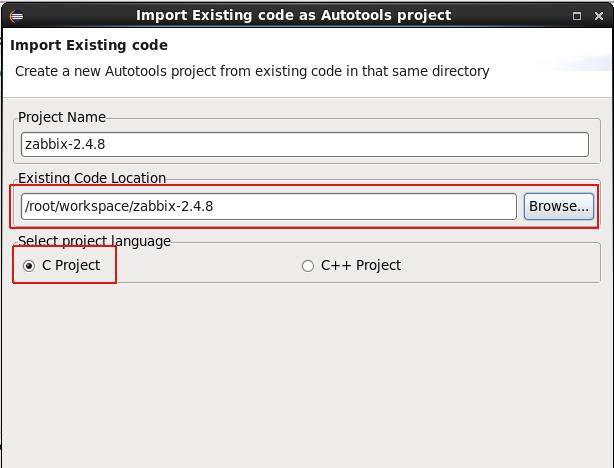Viewport: 614px width, 468px height.
Task: Select the C Project radio button
Action: point(29,265)
